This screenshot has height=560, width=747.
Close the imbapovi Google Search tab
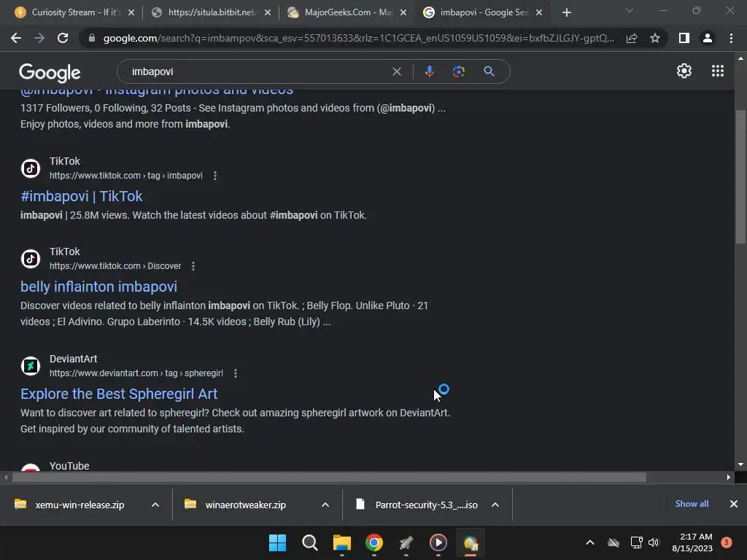(539, 13)
